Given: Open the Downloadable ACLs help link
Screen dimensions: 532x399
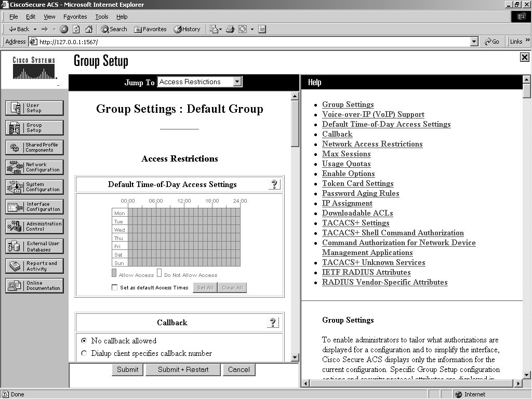Looking at the screenshot, I should point(357,212).
